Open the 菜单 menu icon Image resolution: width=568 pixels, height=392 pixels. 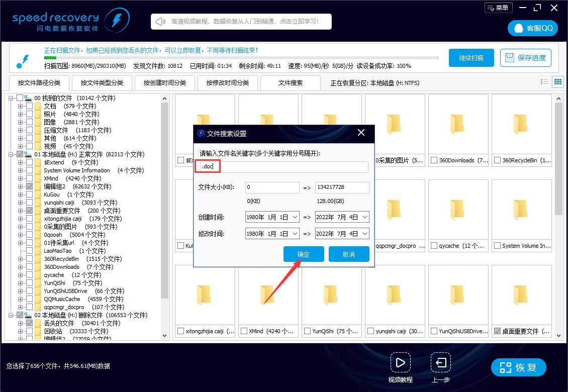coord(498,8)
